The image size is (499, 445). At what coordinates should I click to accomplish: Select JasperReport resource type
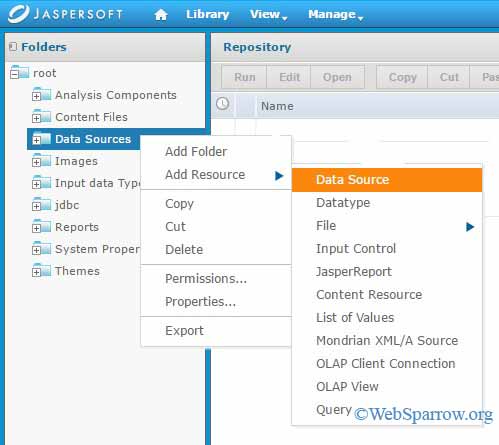click(387, 272)
